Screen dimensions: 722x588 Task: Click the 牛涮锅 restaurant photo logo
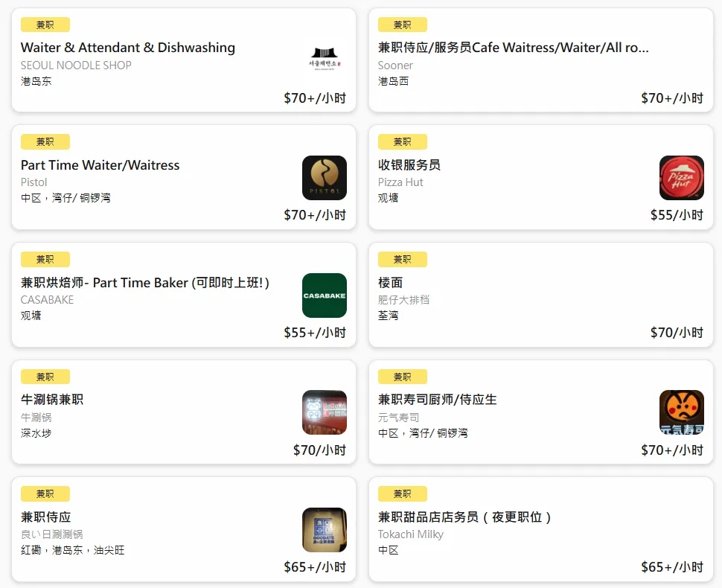click(x=325, y=412)
